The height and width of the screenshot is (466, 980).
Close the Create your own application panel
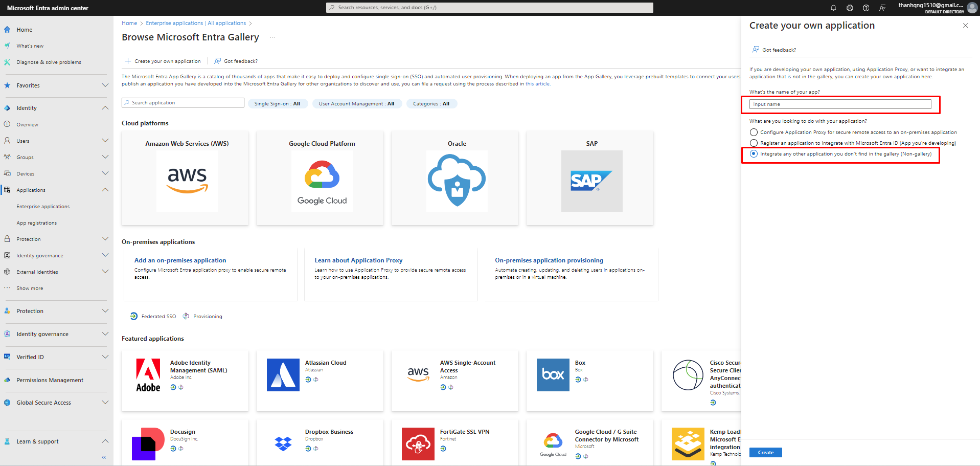(965, 26)
